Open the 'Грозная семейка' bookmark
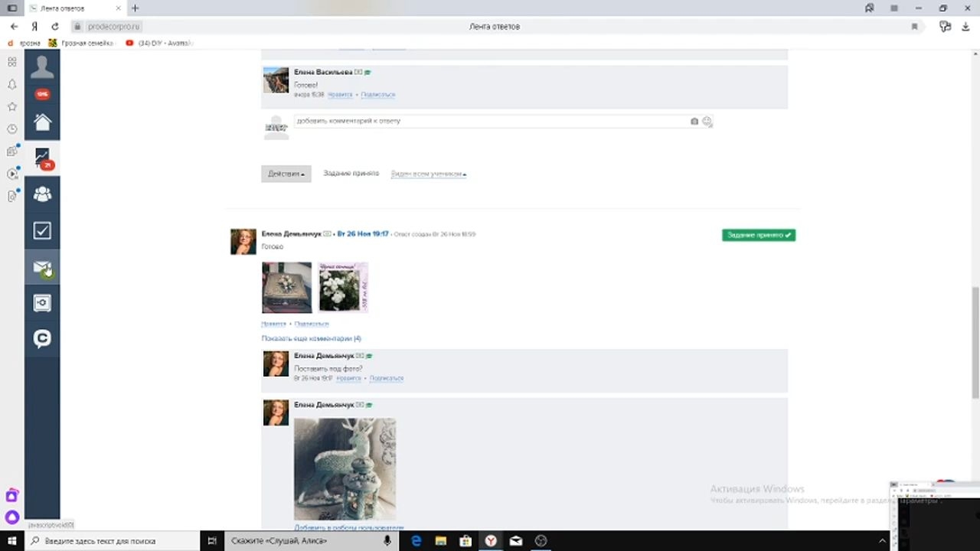The height and width of the screenshot is (551, 980). pyautogui.click(x=81, y=43)
